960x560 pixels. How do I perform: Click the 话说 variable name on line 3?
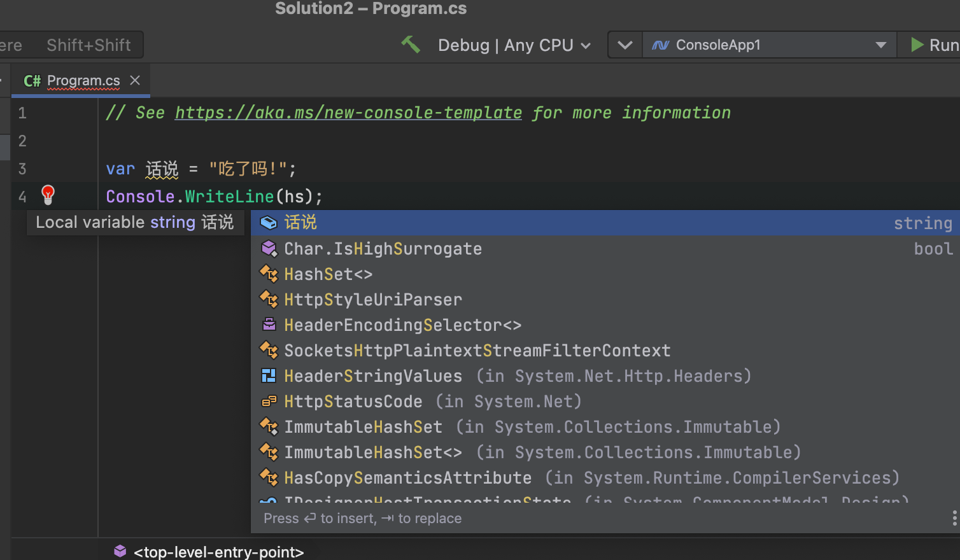click(162, 169)
